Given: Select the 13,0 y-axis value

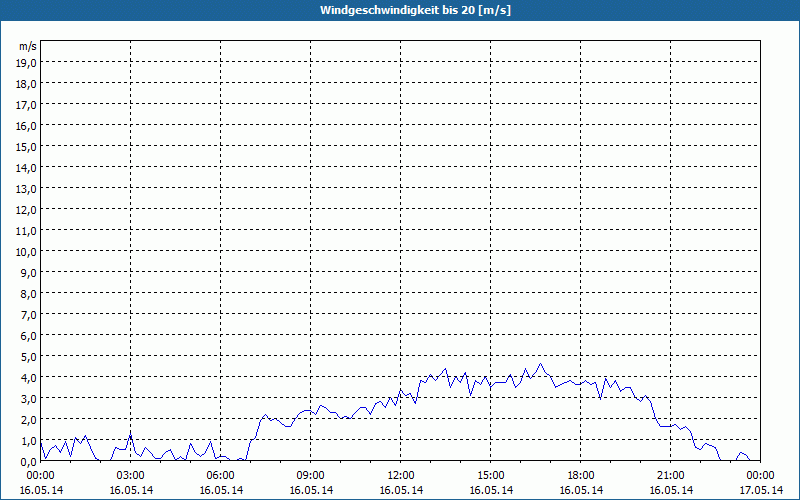Looking at the screenshot, I should point(26,189).
